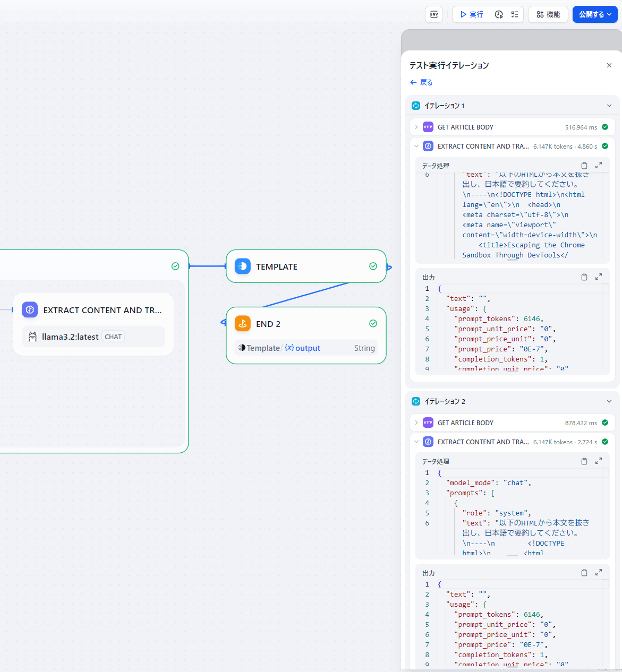Click the success check on END 2 node
The width and height of the screenshot is (622, 672).
[373, 324]
